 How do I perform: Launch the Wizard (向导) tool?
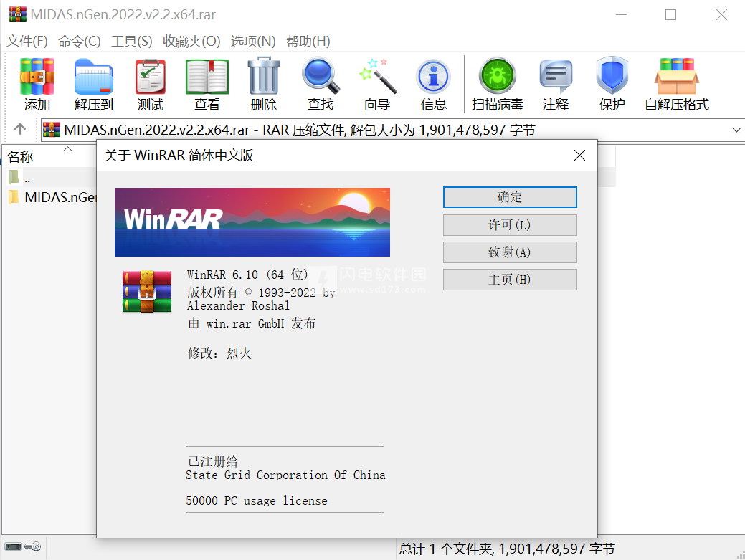[x=377, y=84]
